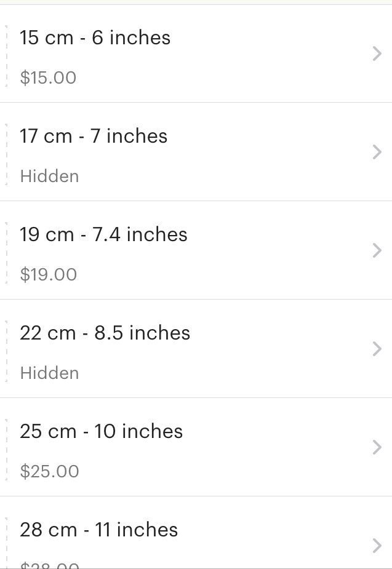Click drag handle beside 25 cm row

tap(6, 449)
